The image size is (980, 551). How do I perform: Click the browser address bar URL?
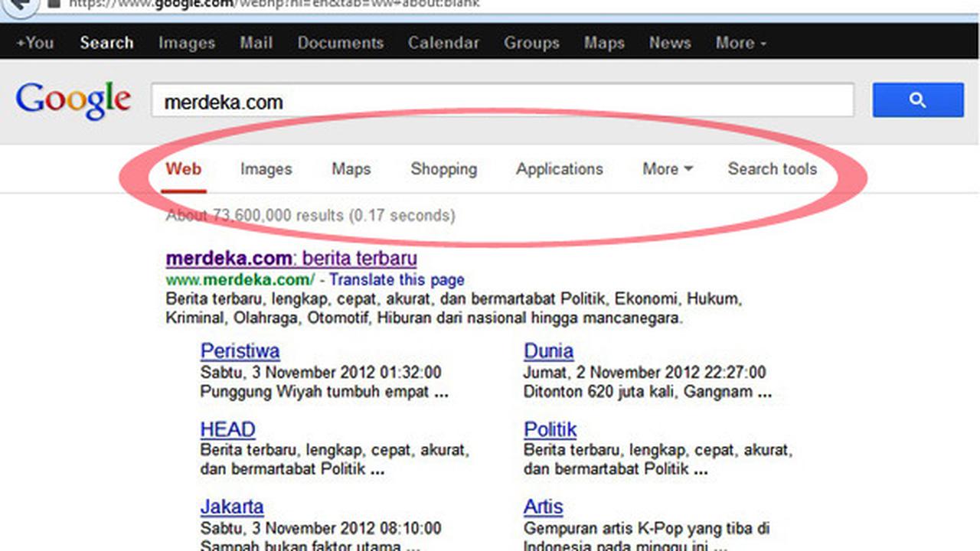click(273, 4)
